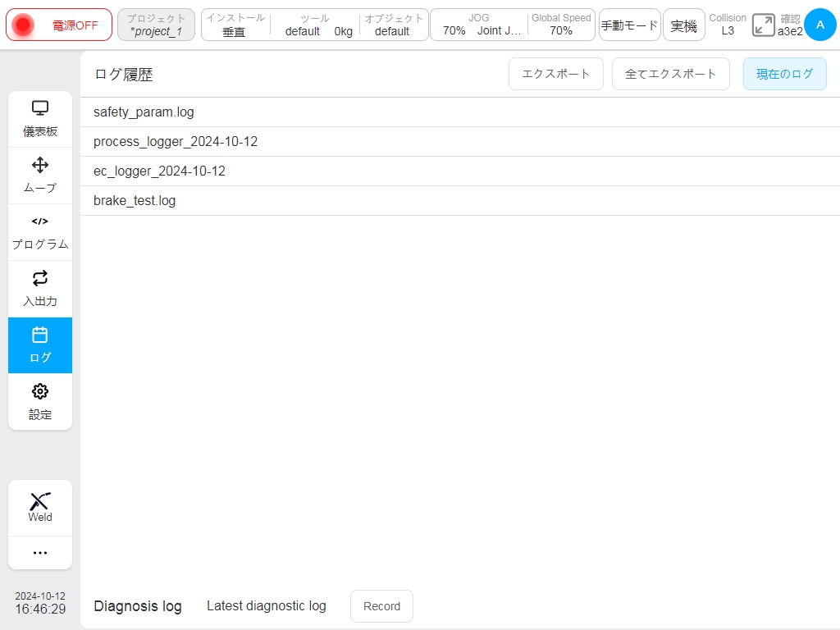Open the プロジェクト project_1 panel
The width and height of the screenshot is (840, 630).
tap(156, 25)
